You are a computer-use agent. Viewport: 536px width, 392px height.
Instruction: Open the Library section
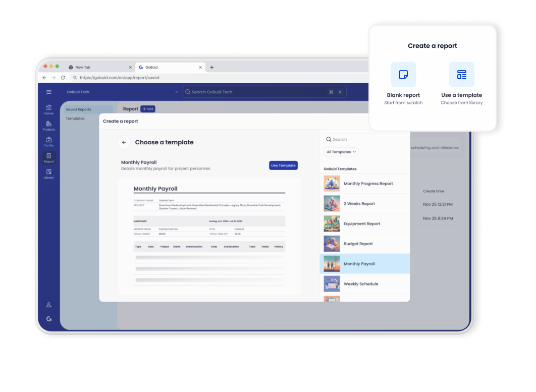tap(48, 174)
